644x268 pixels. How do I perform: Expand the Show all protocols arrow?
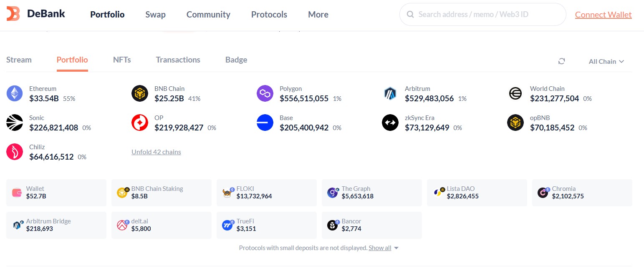pyautogui.click(x=397, y=248)
